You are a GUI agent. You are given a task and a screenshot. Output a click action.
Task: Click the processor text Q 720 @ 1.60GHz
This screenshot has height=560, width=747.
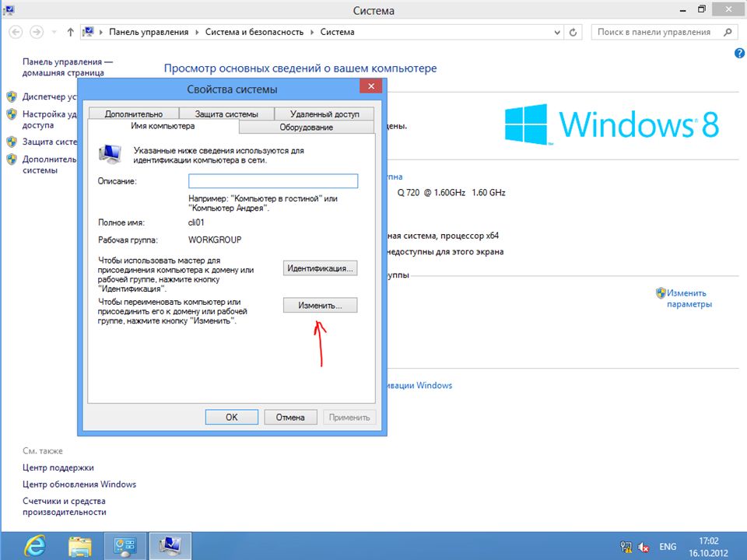click(x=431, y=192)
